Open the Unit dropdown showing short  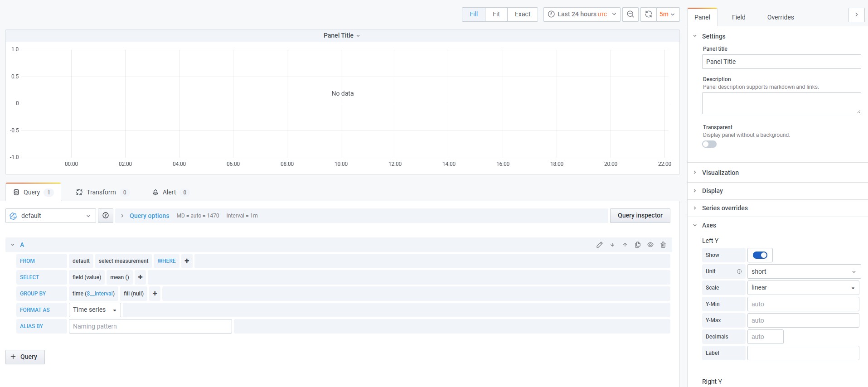coord(803,271)
